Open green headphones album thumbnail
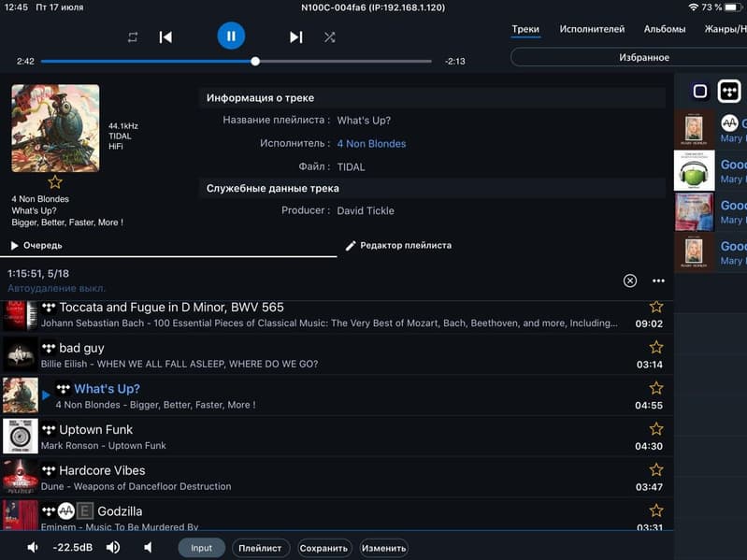The image size is (747, 560). coord(694,170)
